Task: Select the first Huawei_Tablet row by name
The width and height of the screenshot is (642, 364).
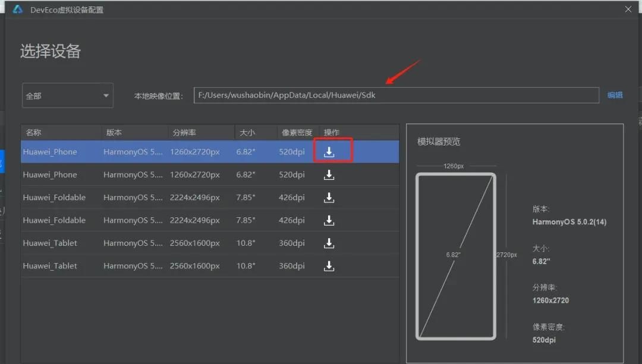Action: [x=50, y=243]
